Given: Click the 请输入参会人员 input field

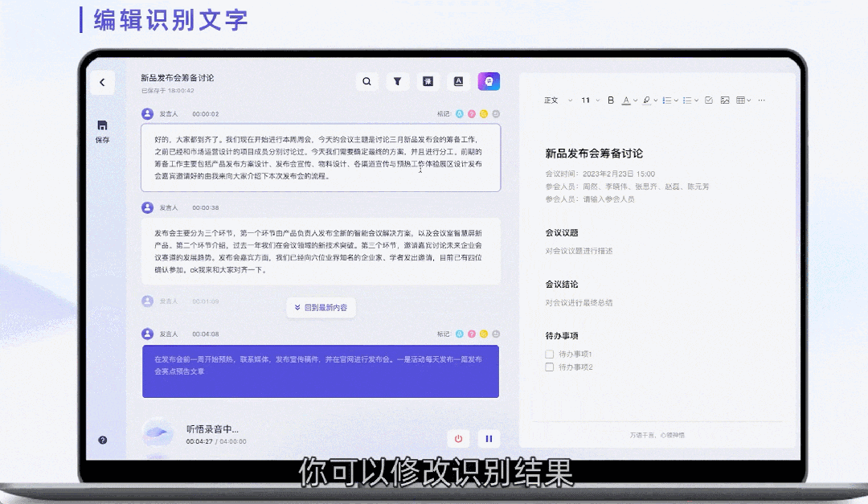Looking at the screenshot, I should [608, 199].
